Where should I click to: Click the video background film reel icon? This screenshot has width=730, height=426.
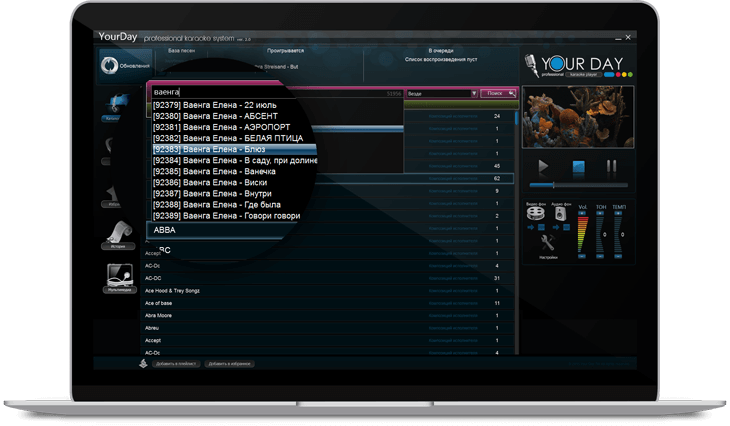click(535, 213)
